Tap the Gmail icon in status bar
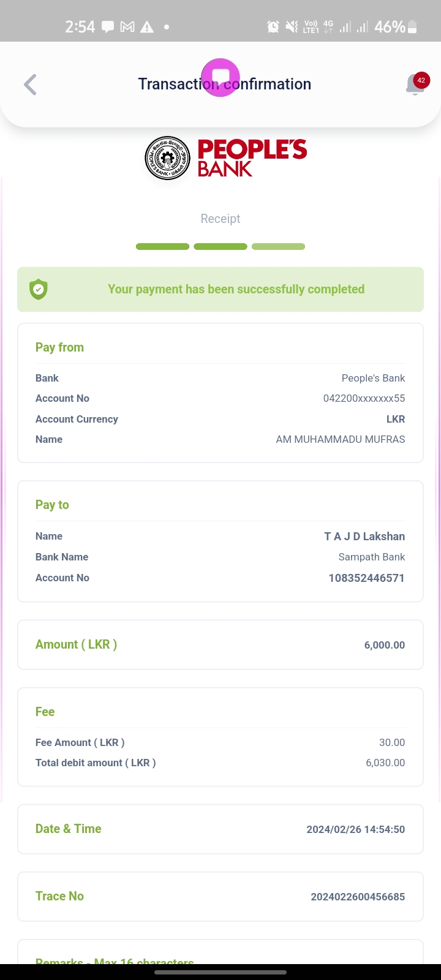The height and width of the screenshot is (980, 441). click(x=127, y=27)
